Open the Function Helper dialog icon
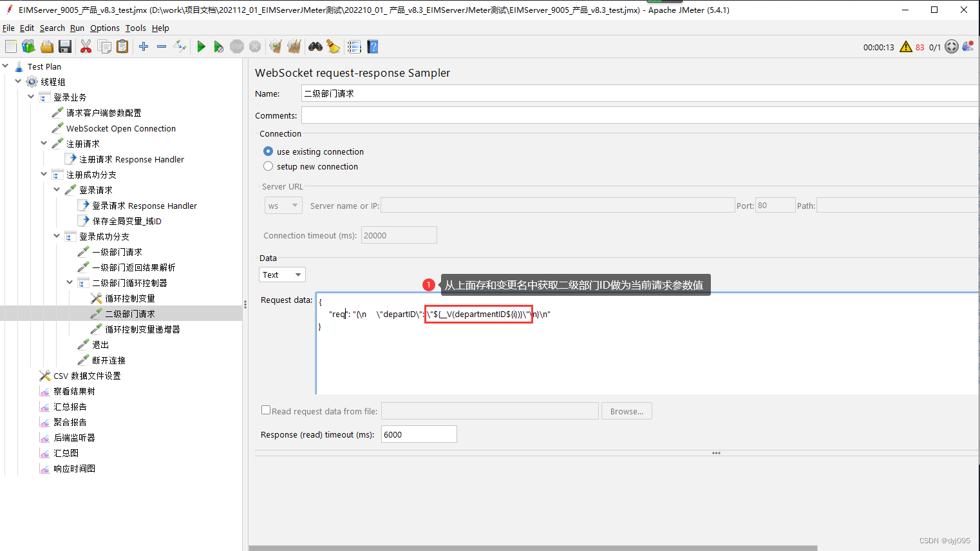Screen dimensions: 980x551 pyautogui.click(x=354, y=46)
